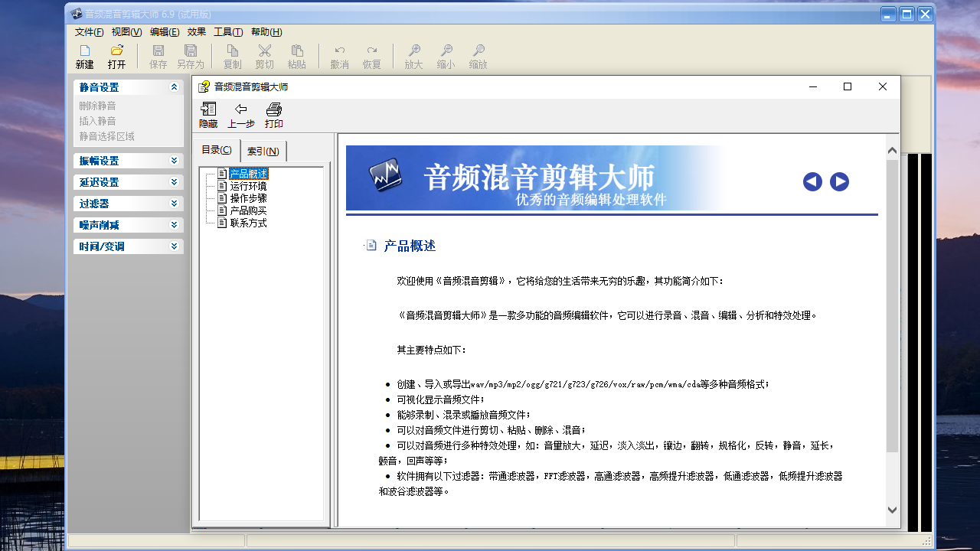Click the blue previous-page arrow in banner

coord(812,181)
